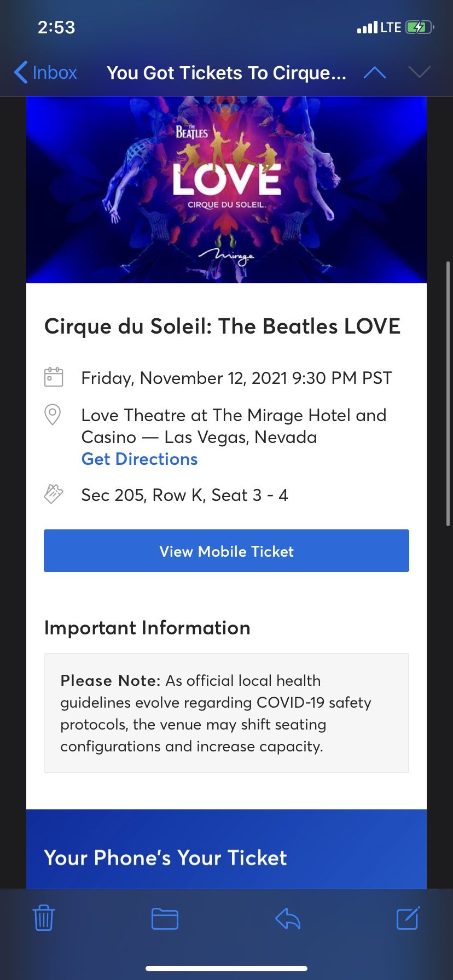Go to next message with down chevron

pos(420,73)
